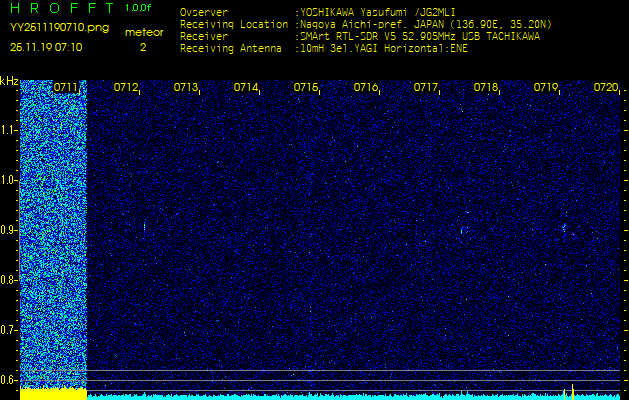This screenshot has width=629, height=400.
Task: Click the 0.9 kHz frequency axis label
Action: tap(8, 230)
